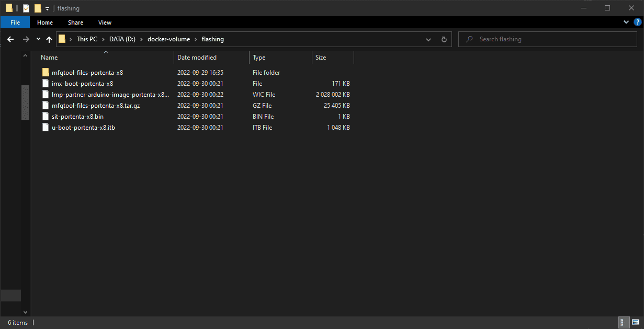Expand the ribbon with the chevron

click(x=626, y=22)
